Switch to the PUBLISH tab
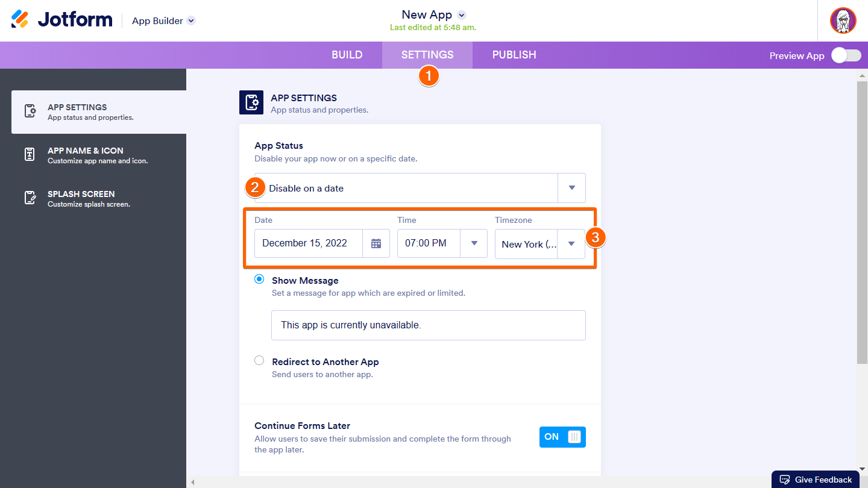 point(514,55)
